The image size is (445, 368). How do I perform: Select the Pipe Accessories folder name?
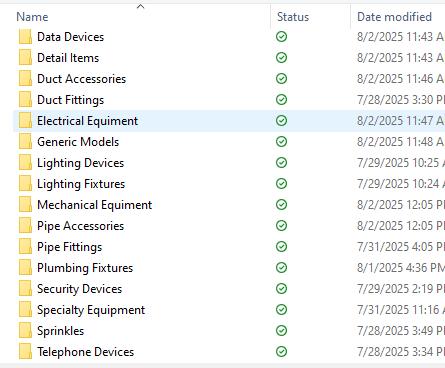[80, 226]
